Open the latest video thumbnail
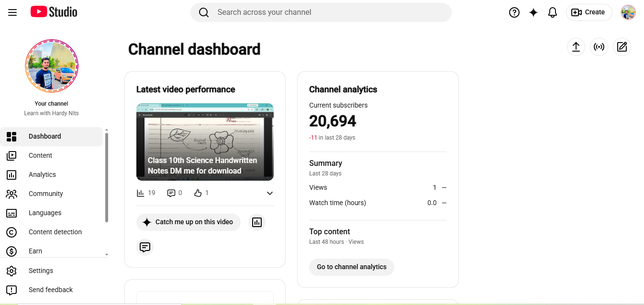 [205, 142]
